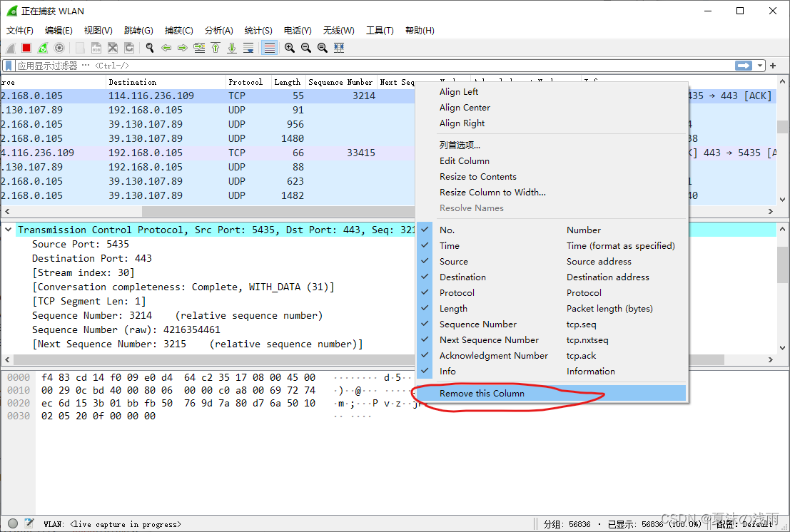Screen dimensions: 790x532
Task: Jump to the last packet icon
Action: tap(232, 48)
